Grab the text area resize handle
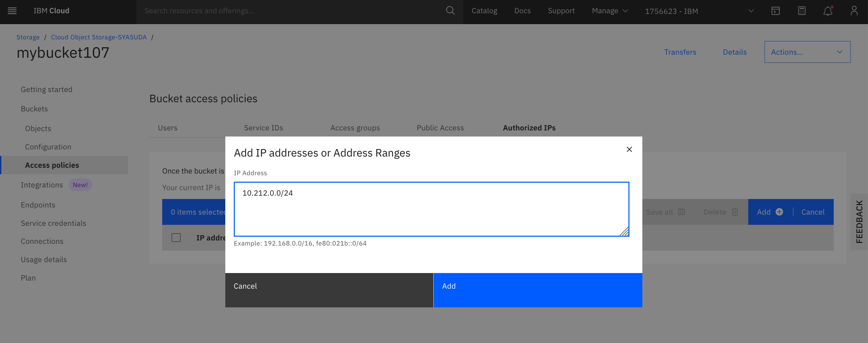The height and width of the screenshot is (343, 868). point(624,231)
